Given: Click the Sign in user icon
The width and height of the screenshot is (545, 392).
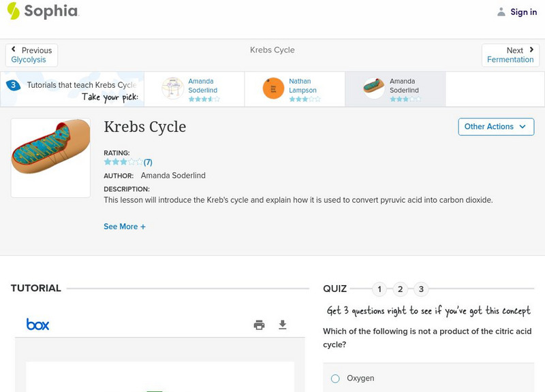Looking at the screenshot, I should tap(501, 12).
